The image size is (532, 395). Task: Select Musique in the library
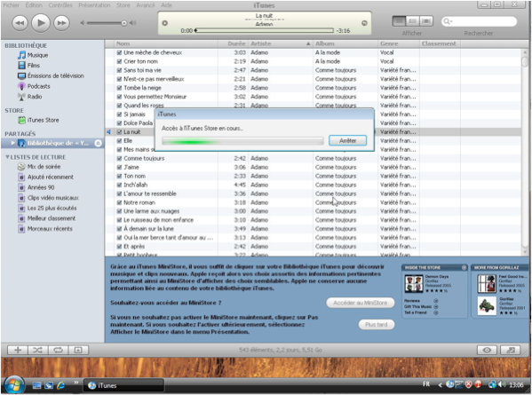pyautogui.click(x=37, y=55)
